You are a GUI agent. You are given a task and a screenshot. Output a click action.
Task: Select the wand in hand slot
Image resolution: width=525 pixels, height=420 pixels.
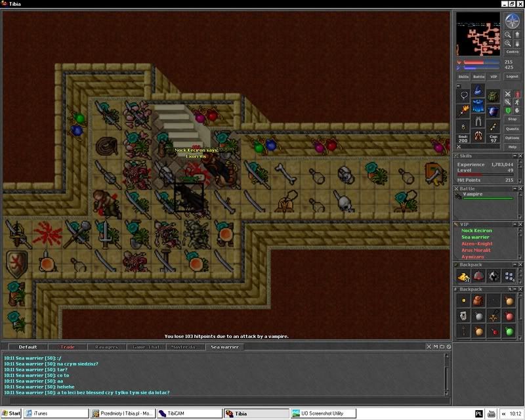(x=464, y=110)
